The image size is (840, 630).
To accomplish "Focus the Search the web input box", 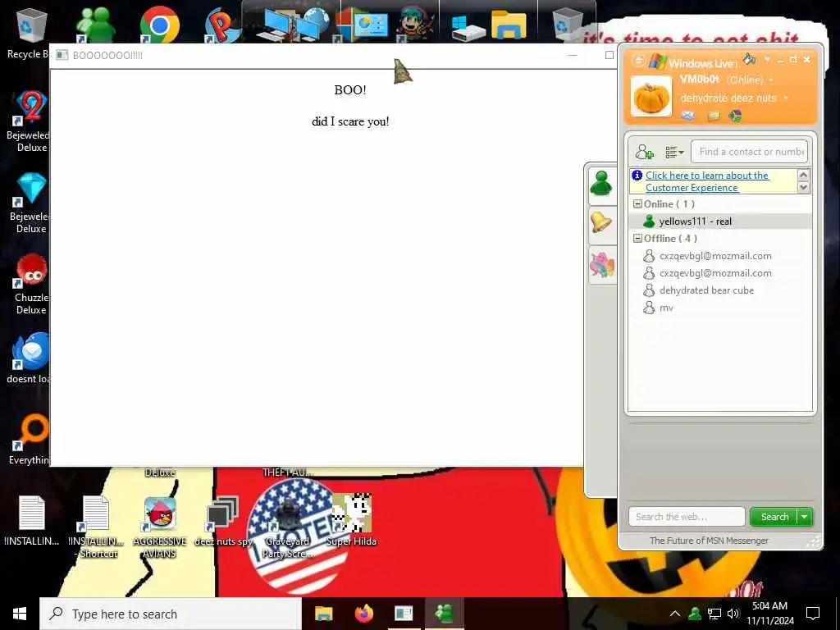I will point(687,517).
